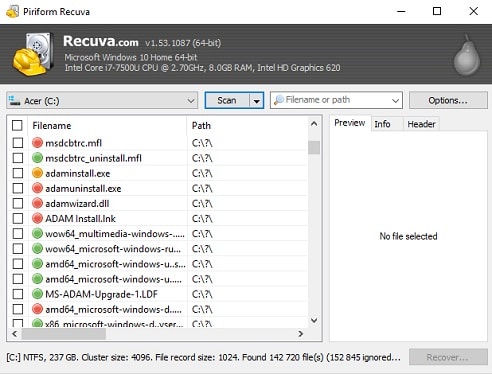Click the Recover button
The height and width of the screenshot is (374, 492).
[448, 357]
